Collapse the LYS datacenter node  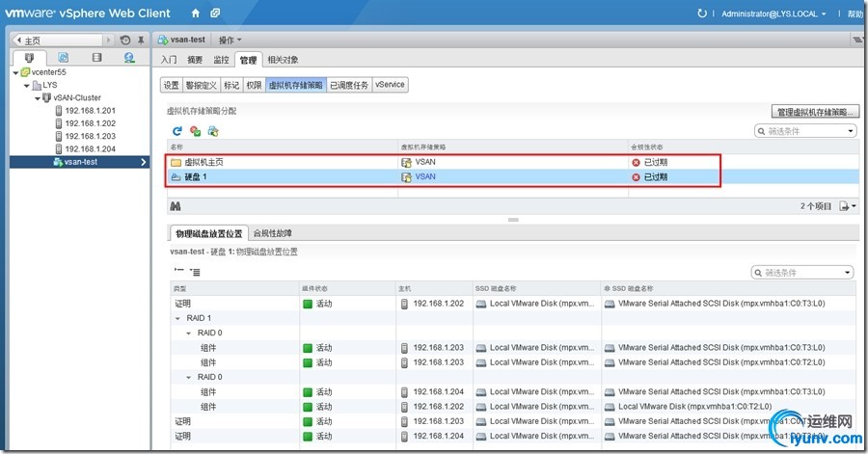pos(27,85)
